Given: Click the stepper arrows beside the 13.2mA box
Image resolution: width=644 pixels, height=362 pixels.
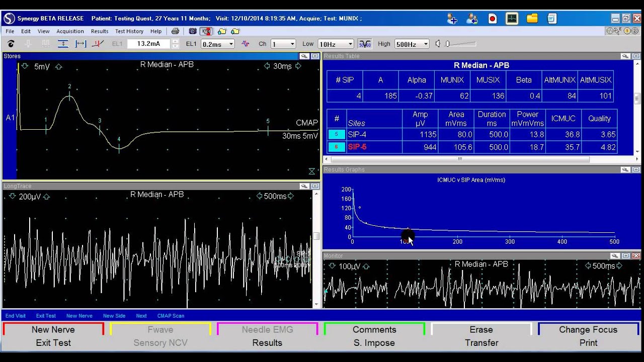Looking at the screenshot, I should coord(175,44).
